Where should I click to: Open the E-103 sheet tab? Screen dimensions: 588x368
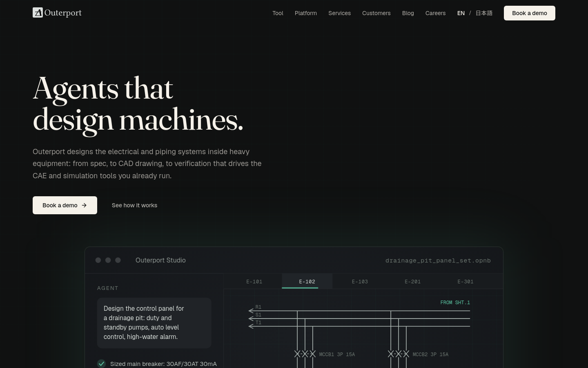point(360,281)
